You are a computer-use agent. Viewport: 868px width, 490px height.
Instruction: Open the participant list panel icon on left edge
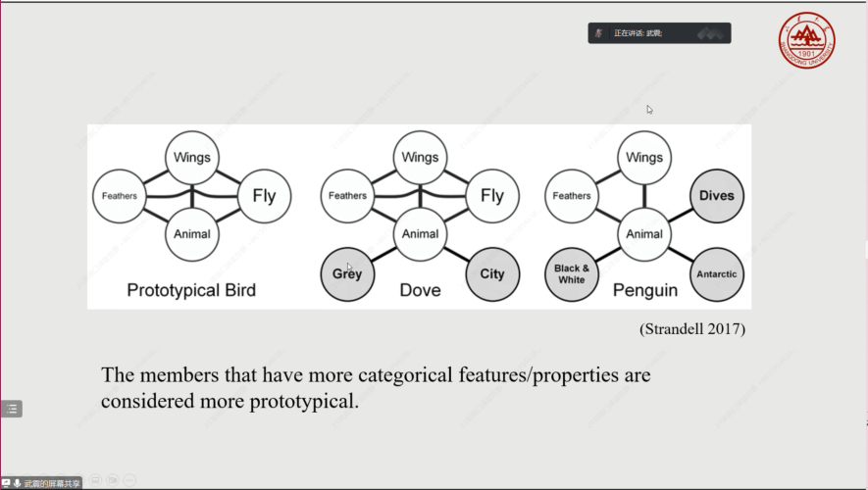[11, 409]
